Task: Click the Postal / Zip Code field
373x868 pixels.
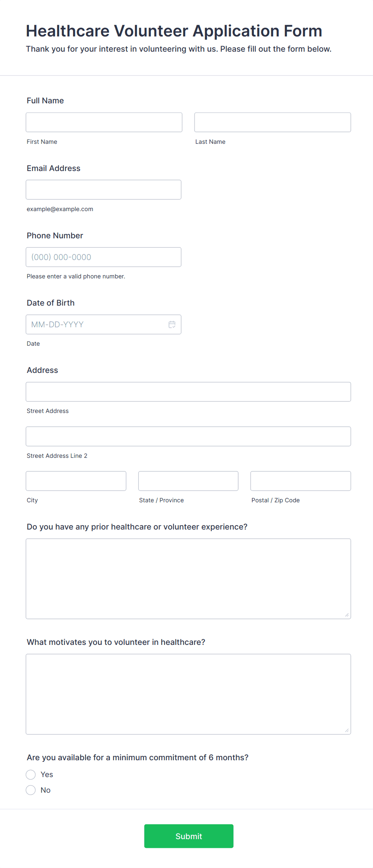Action: pos(300,481)
